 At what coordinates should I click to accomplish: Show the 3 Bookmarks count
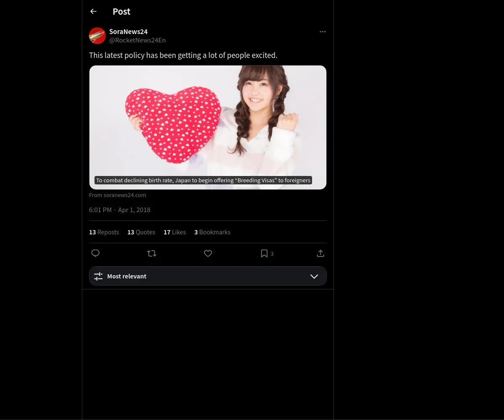(213, 232)
